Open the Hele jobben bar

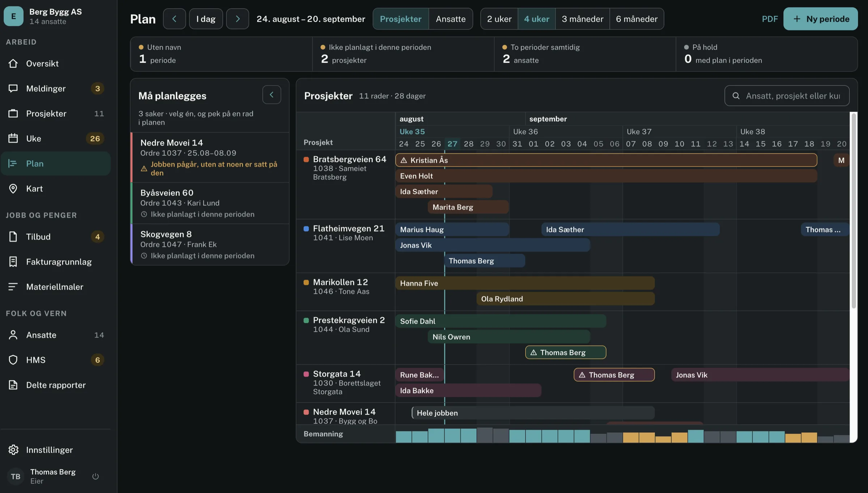pos(533,412)
